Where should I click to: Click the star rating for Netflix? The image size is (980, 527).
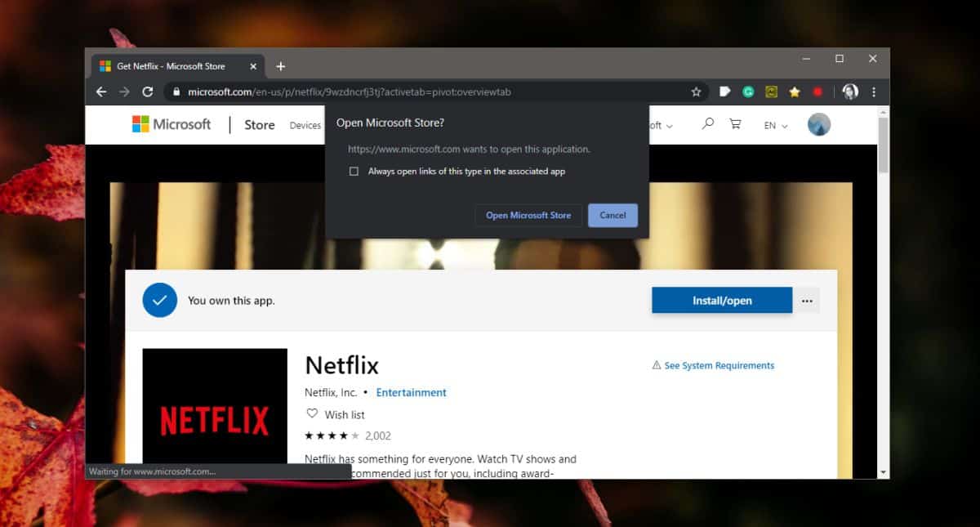coord(332,435)
